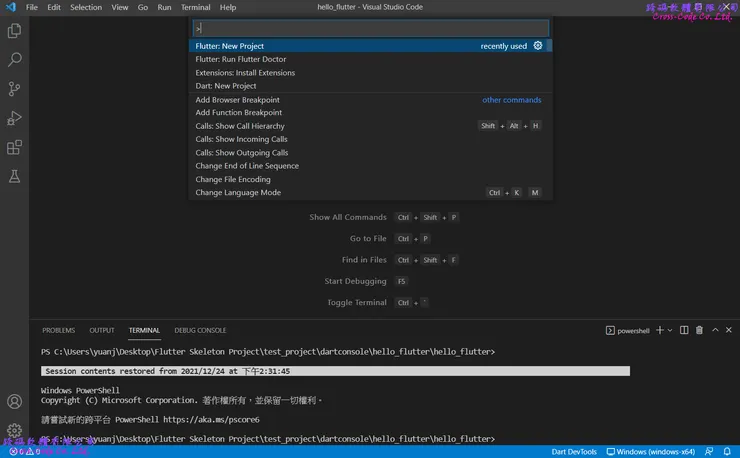Open the Explorer view in activity bar
740x458 pixels.
14,31
